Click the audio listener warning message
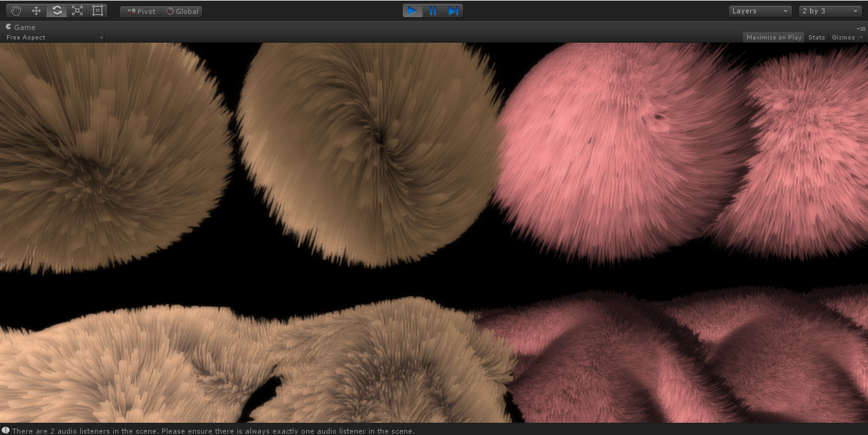The image size is (868, 435). [210, 431]
